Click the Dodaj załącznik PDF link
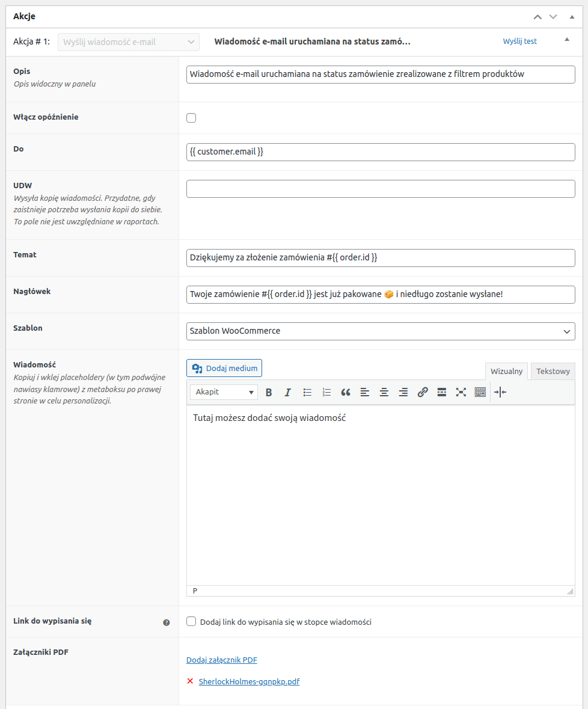This screenshot has width=588, height=709. click(x=221, y=660)
